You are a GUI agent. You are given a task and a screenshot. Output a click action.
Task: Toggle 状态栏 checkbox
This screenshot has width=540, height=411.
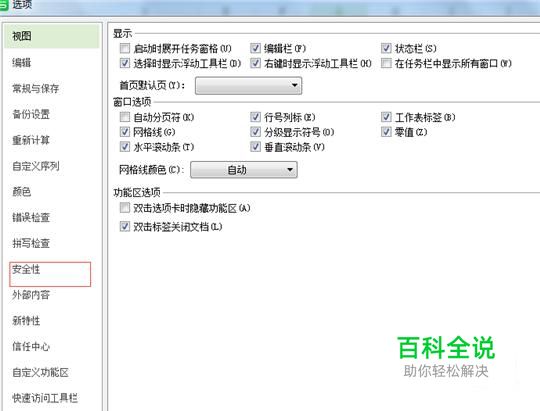(x=386, y=48)
